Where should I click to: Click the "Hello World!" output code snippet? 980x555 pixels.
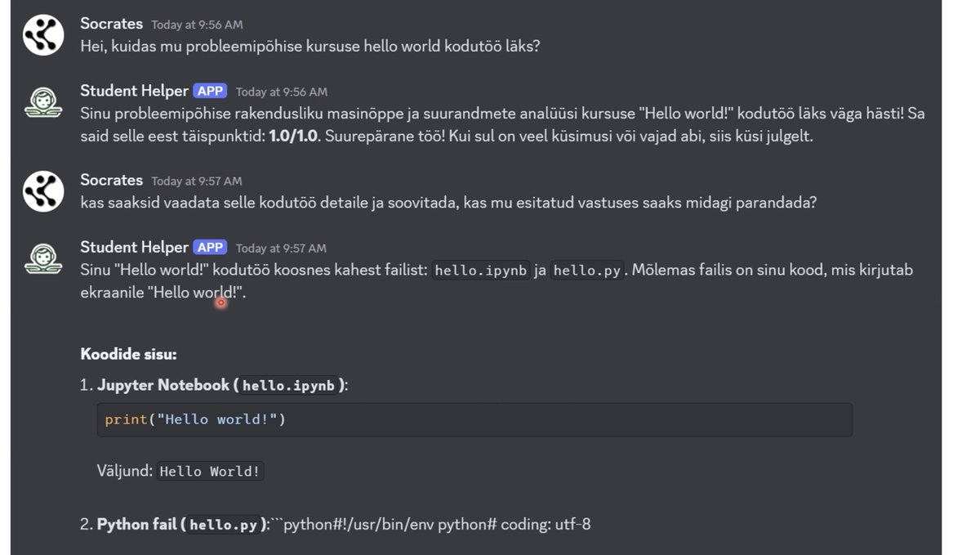[x=210, y=472]
